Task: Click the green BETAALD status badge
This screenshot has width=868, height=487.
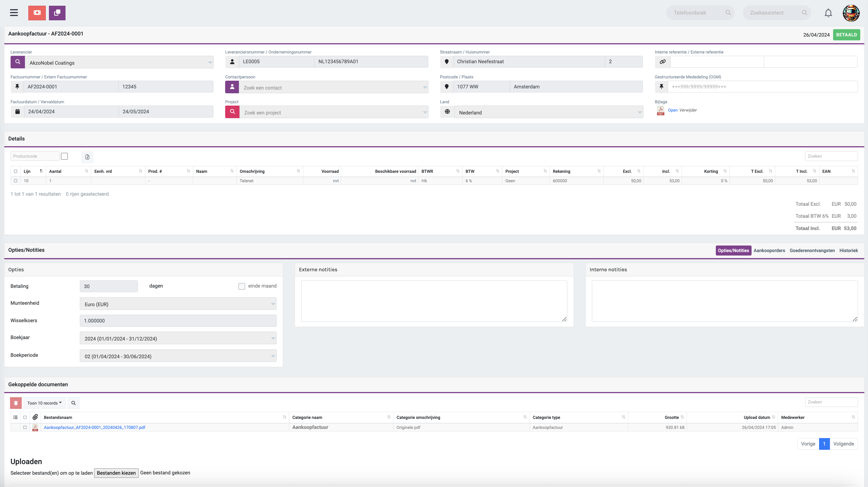Action: [847, 35]
